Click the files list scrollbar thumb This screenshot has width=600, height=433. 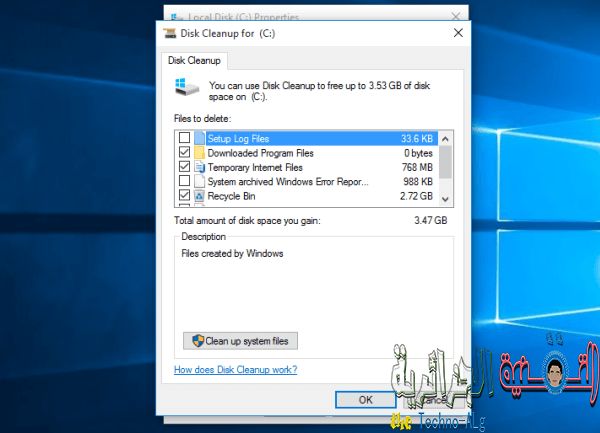[x=445, y=162]
